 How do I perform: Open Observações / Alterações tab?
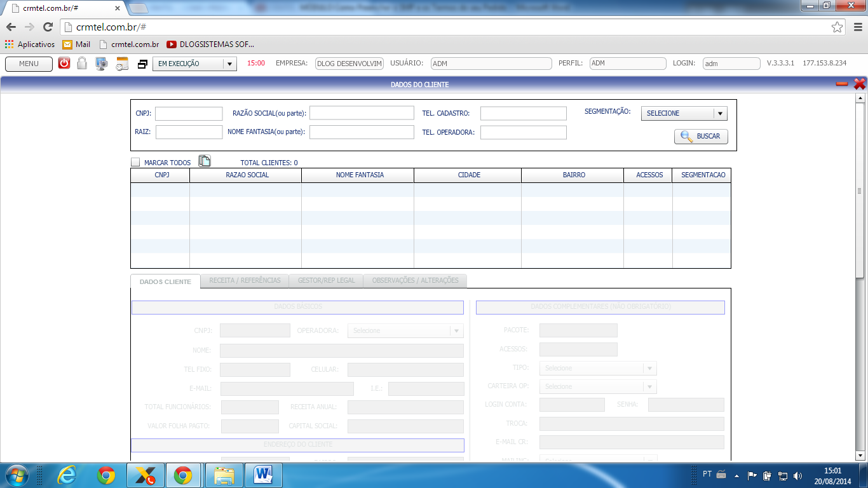tap(415, 280)
